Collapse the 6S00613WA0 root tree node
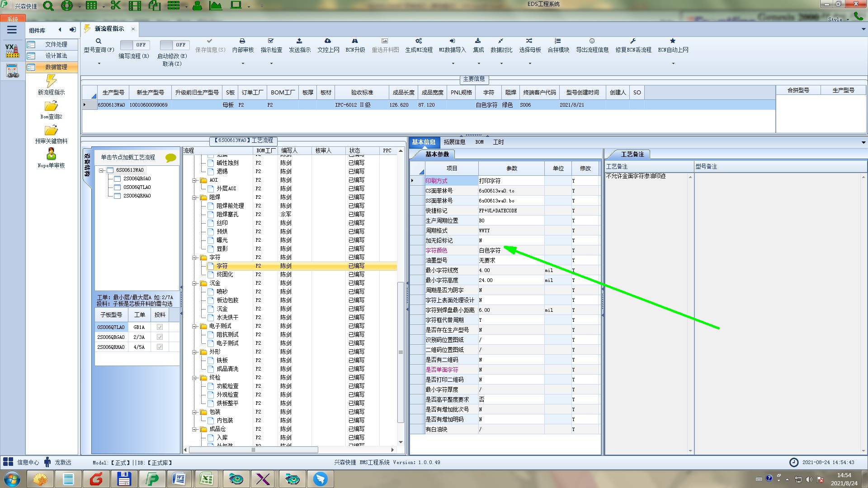Screen dimensions: 868x488 point(101,170)
